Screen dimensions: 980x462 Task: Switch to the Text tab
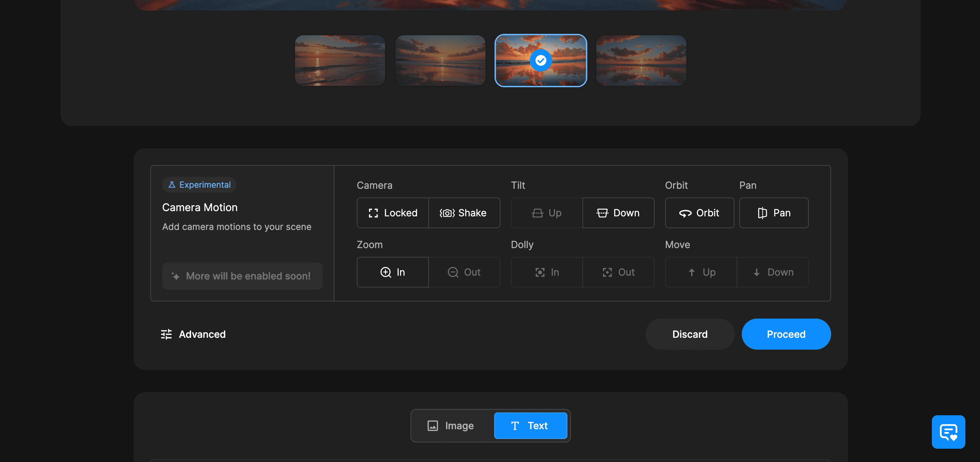click(530, 425)
